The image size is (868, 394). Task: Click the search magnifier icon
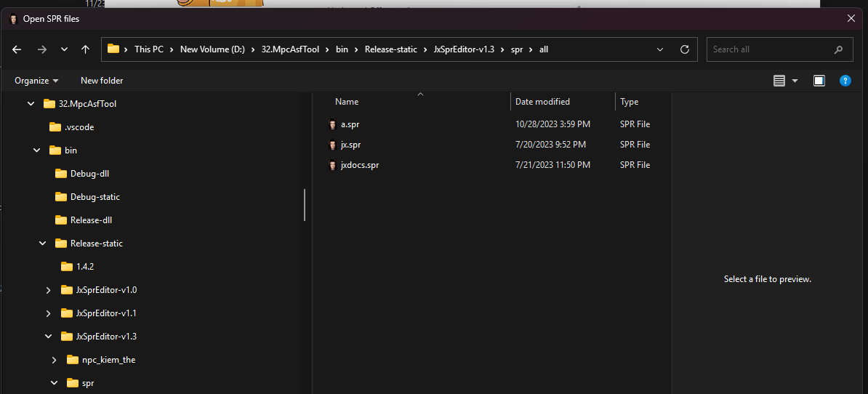838,49
